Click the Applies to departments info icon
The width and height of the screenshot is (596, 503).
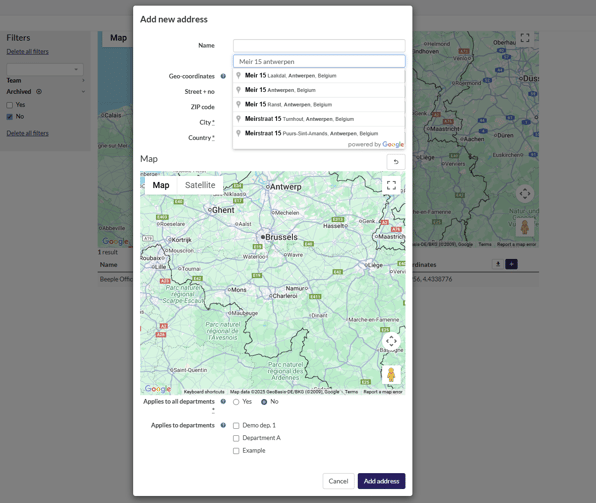click(x=223, y=425)
